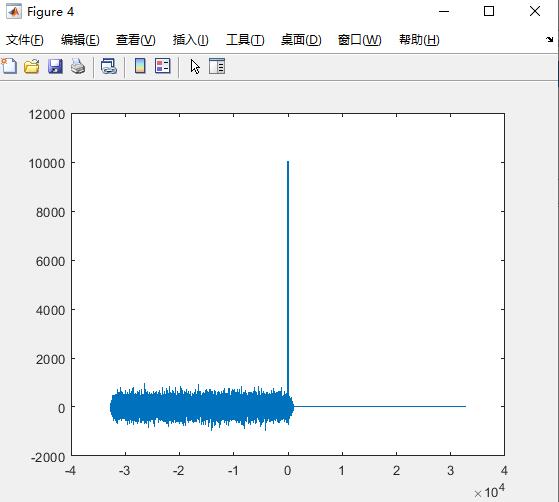Open the 桌面(D) menu
Viewport: 559px width, 502px height.
click(301, 40)
